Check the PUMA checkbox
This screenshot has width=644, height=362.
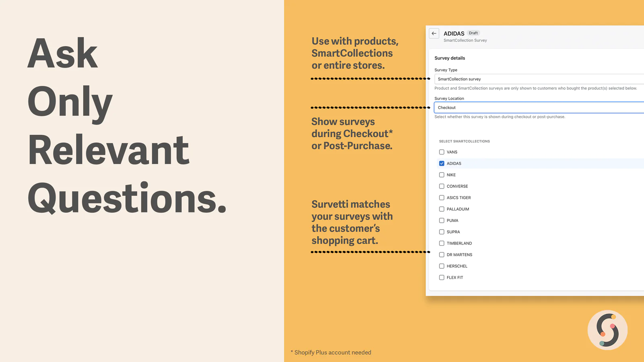click(442, 220)
